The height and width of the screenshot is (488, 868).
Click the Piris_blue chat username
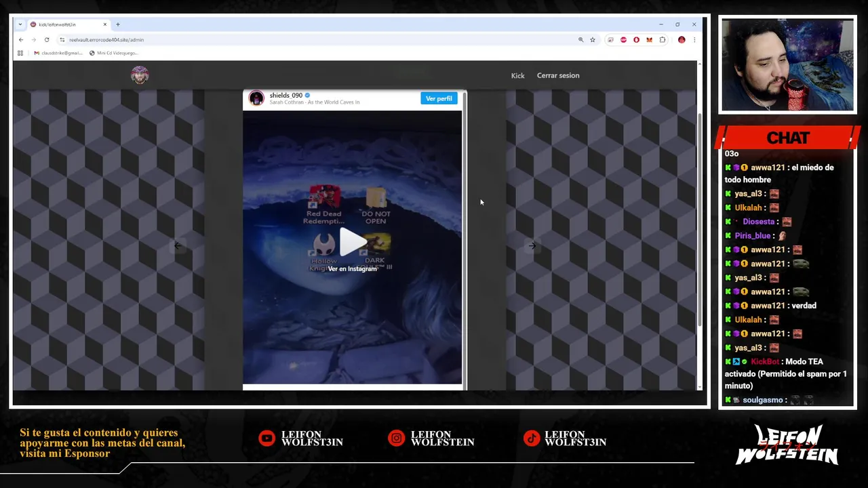[753, 236]
